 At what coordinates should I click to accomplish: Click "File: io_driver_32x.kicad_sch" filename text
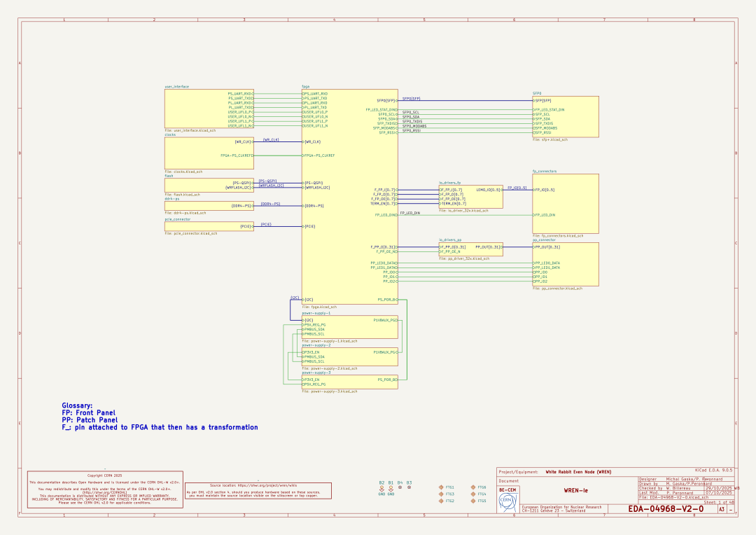pos(464,211)
